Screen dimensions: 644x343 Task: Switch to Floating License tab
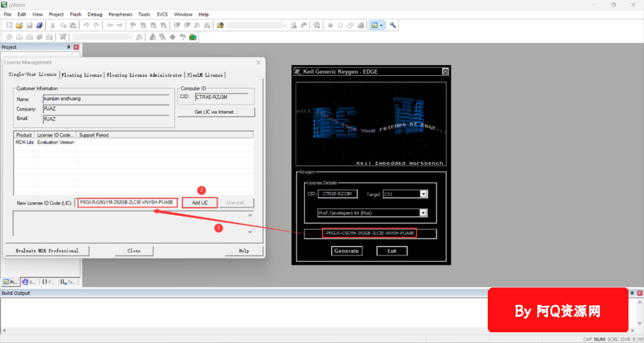click(x=81, y=75)
